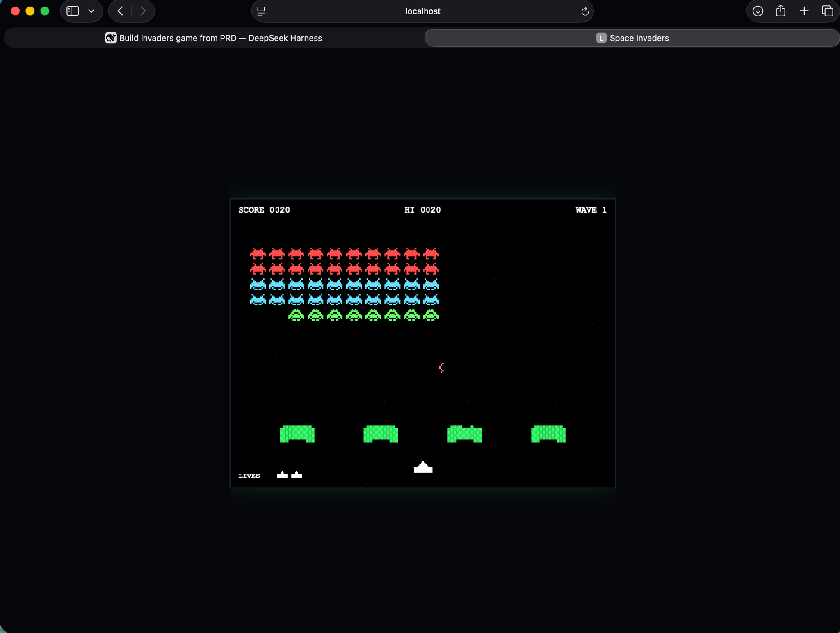Go forward to the next page
Screen dimensions: 840x633
click(x=143, y=11)
